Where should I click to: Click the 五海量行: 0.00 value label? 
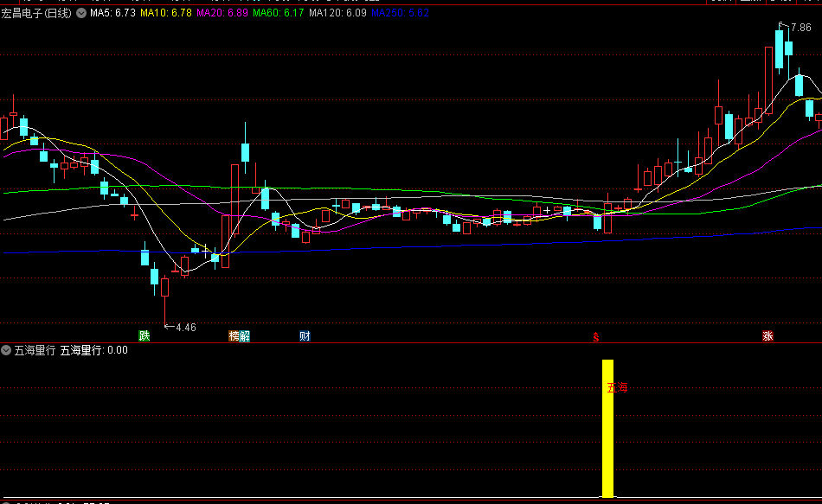pyautogui.click(x=93, y=350)
